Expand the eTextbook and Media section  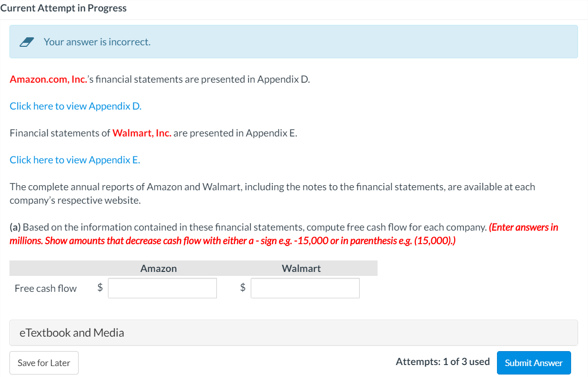(x=72, y=332)
